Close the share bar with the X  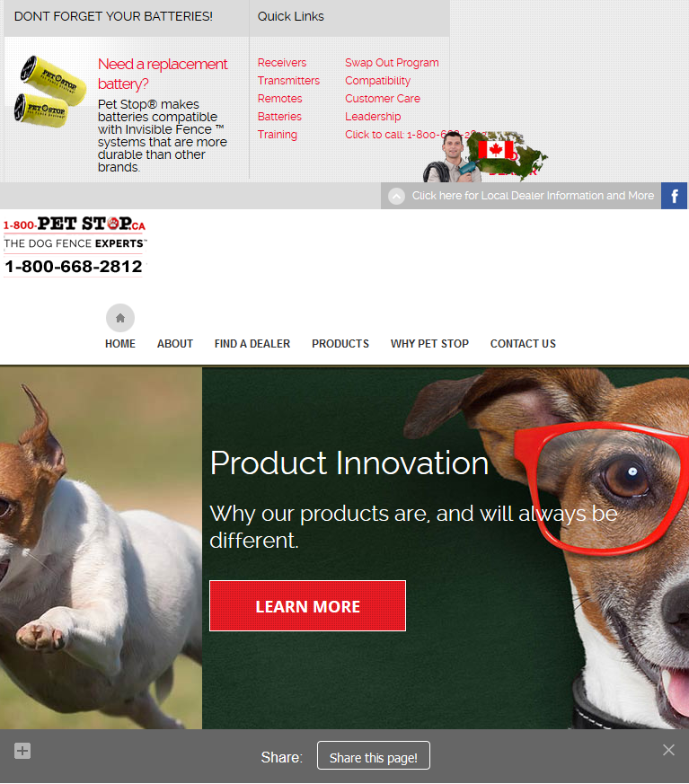pyautogui.click(x=668, y=750)
